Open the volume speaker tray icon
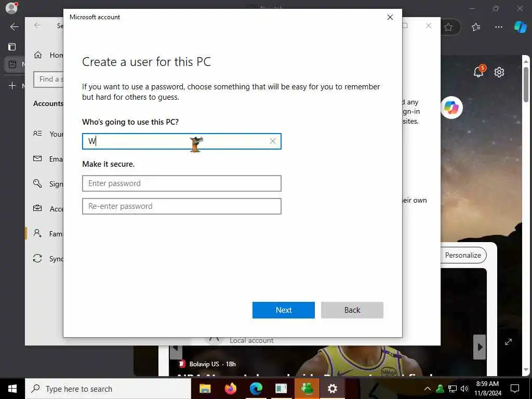 (x=464, y=389)
